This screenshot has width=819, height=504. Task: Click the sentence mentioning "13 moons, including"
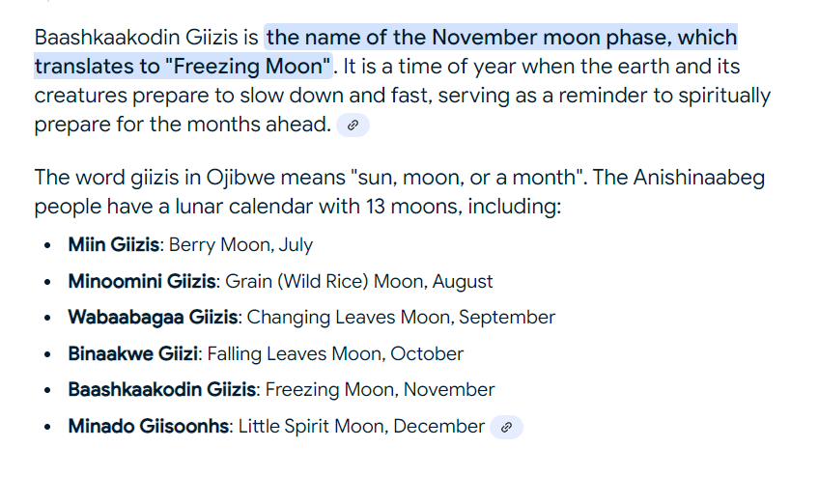tap(297, 207)
